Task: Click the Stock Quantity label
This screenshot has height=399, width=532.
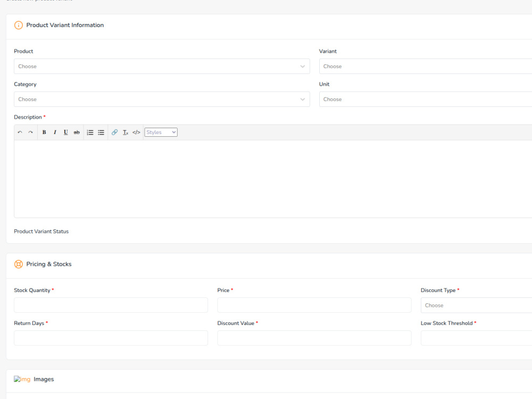Action: (x=32, y=290)
